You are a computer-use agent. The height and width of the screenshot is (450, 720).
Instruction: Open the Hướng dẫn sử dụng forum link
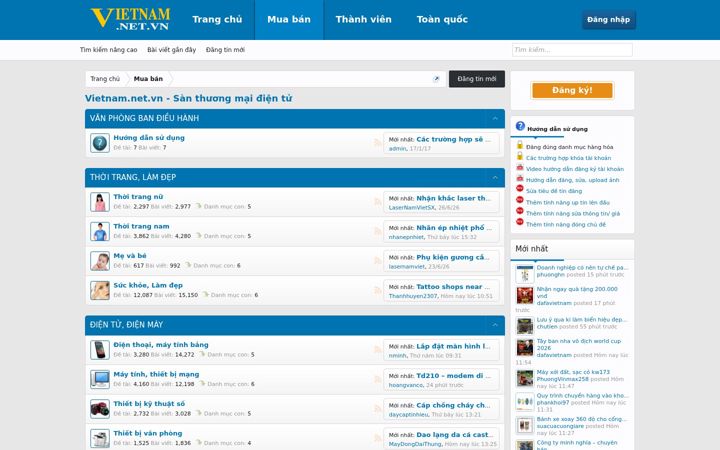149,138
